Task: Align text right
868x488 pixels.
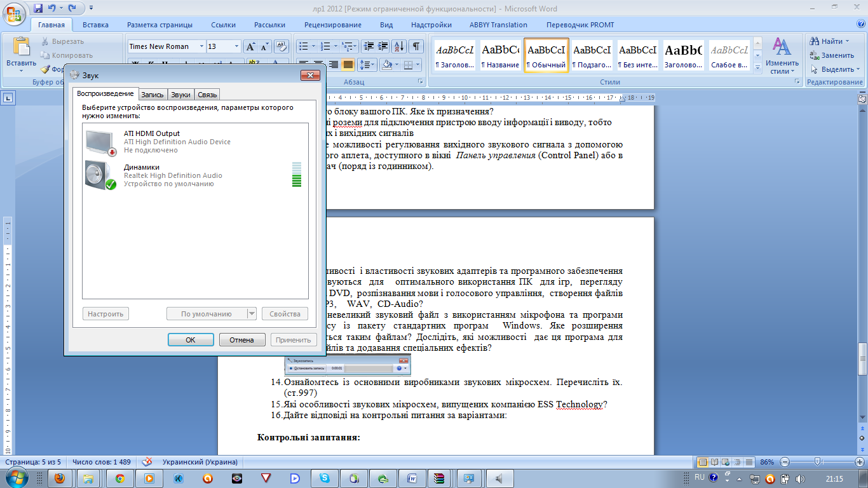Action: (x=334, y=65)
